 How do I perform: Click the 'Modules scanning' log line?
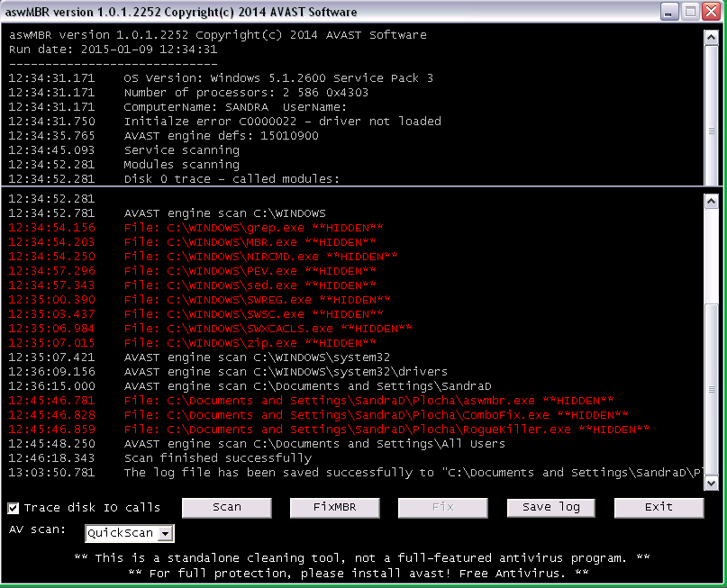coord(123,165)
